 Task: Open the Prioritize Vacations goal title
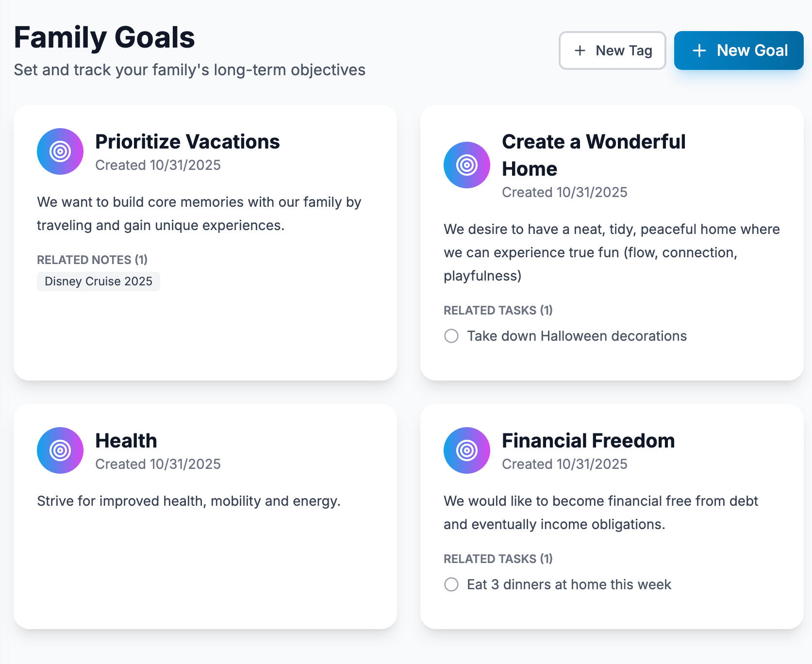(x=187, y=142)
